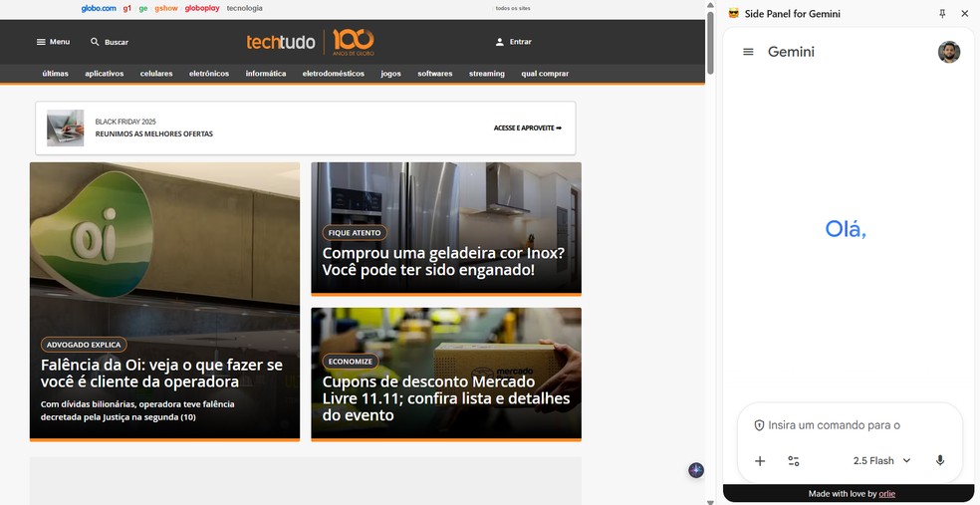The width and height of the screenshot is (980, 505).
Task: Click the orlie link in footer
Action: 886,494
